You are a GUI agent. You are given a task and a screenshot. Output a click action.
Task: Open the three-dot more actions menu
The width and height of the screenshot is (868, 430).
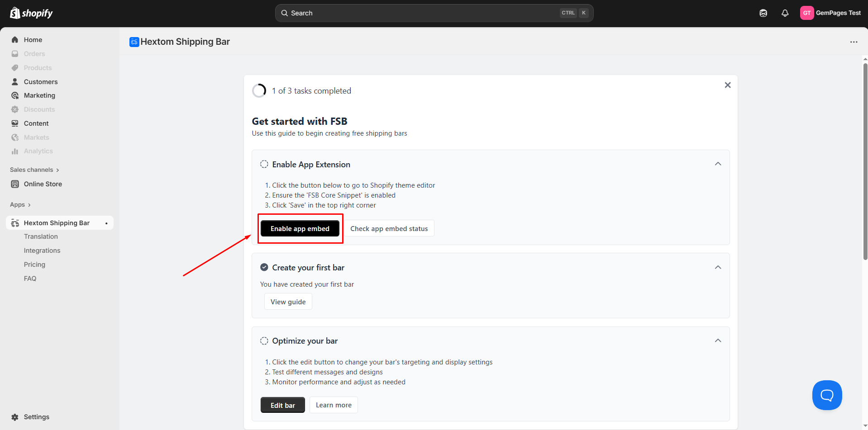[854, 42]
